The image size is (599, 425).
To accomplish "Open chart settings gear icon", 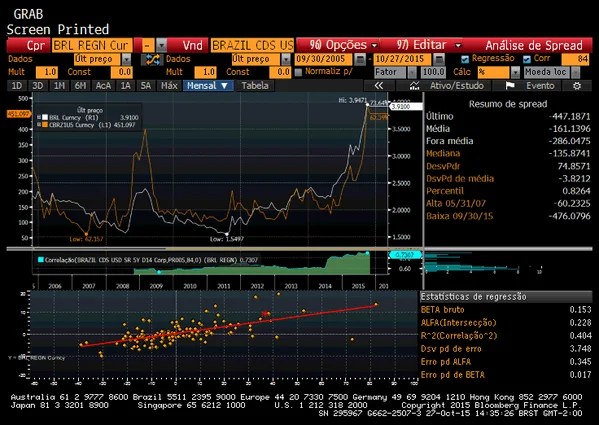I will 577,86.
